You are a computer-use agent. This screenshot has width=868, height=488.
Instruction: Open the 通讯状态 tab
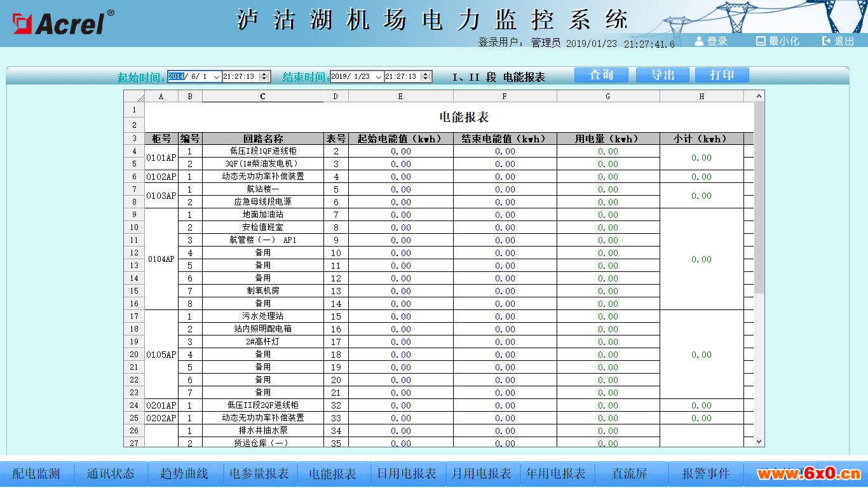click(111, 474)
